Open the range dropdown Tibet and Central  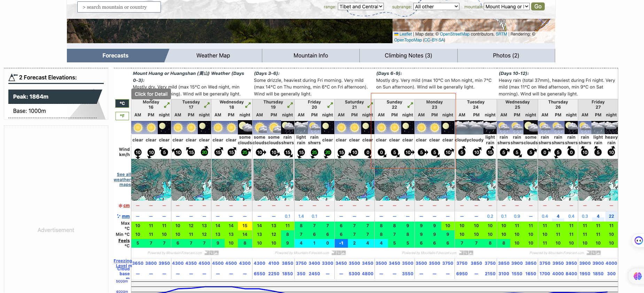(x=361, y=7)
